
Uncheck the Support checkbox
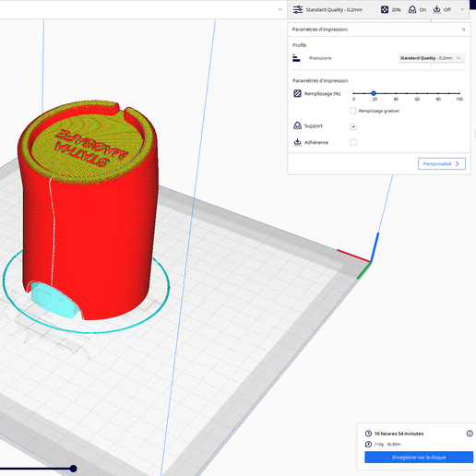pos(353,126)
